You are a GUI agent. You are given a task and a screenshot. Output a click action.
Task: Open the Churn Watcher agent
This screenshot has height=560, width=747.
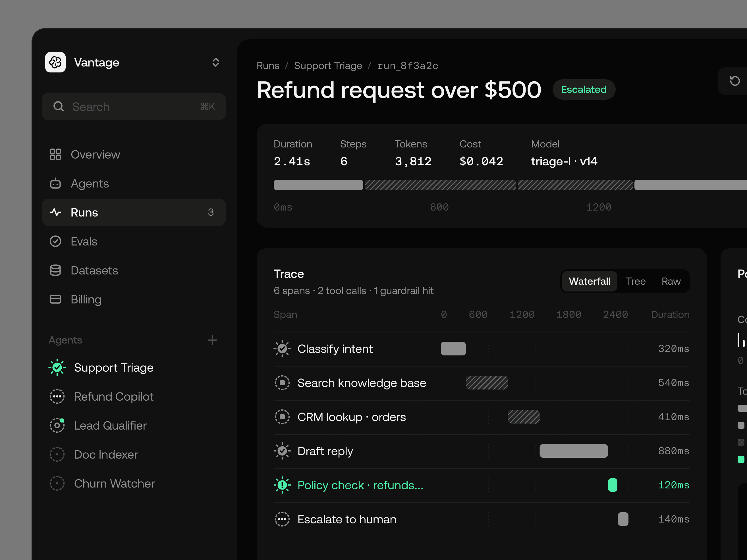134,484
